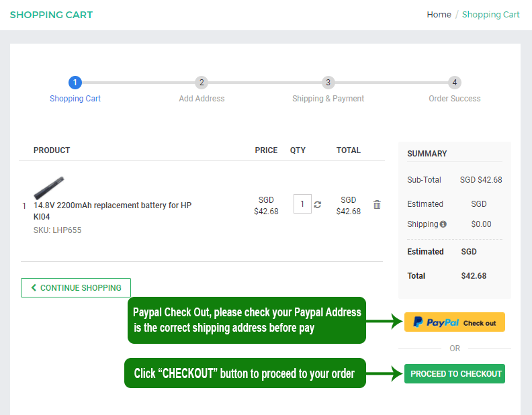Select the Shopping Cart step label
The height and width of the screenshot is (415, 532).
pos(75,99)
